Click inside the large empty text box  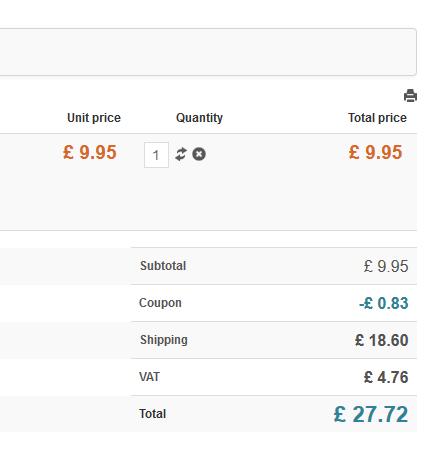coord(208,52)
